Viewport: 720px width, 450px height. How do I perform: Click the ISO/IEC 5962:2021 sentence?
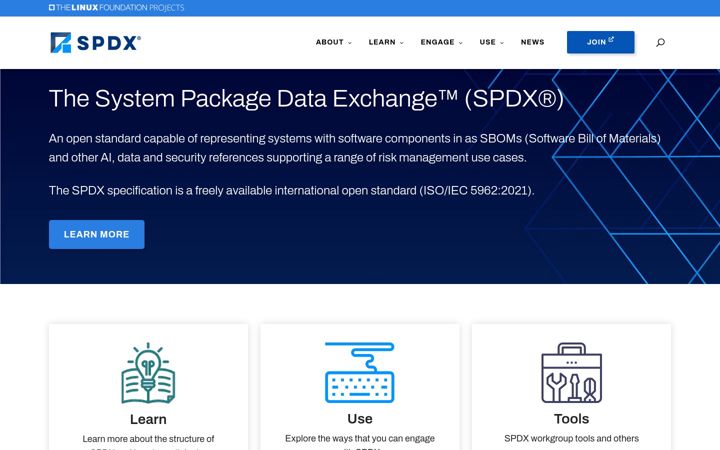(x=292, y=191)
